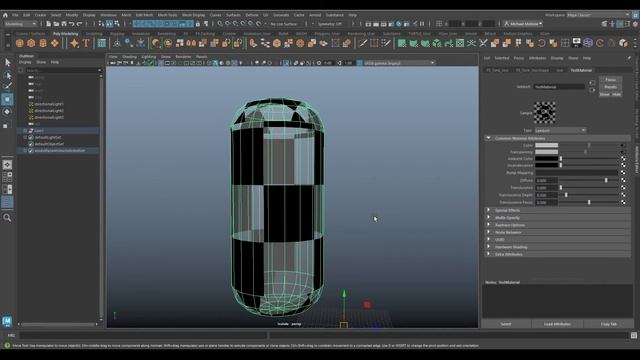Open the File menu

click(x=15, y=15)
